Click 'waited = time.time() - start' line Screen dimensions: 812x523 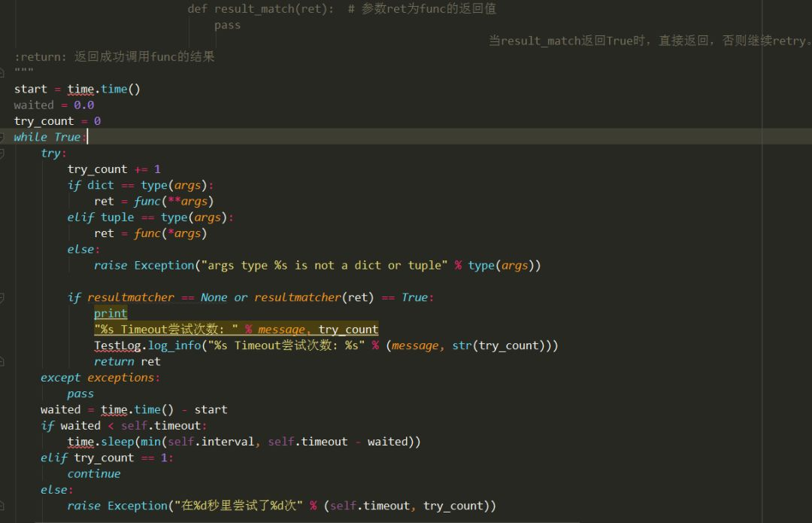tap(134, 410)
